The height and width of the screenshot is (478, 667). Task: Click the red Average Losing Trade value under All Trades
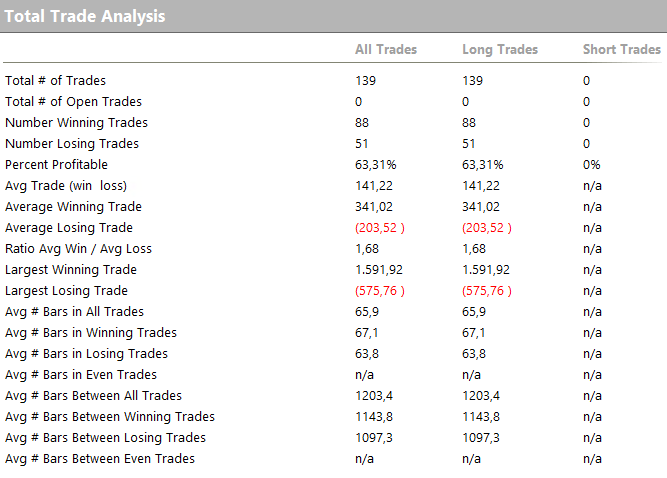[380, 228]
